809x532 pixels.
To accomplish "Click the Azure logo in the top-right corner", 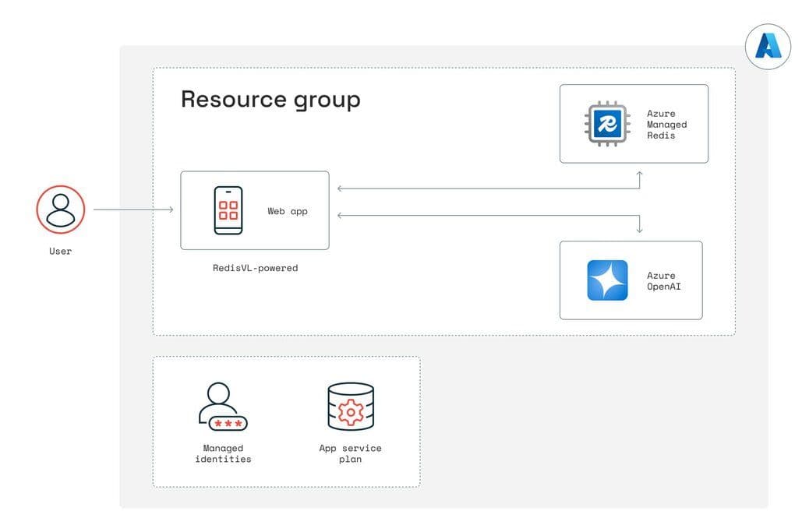I will pyautogui.click(x=768, y=47).
